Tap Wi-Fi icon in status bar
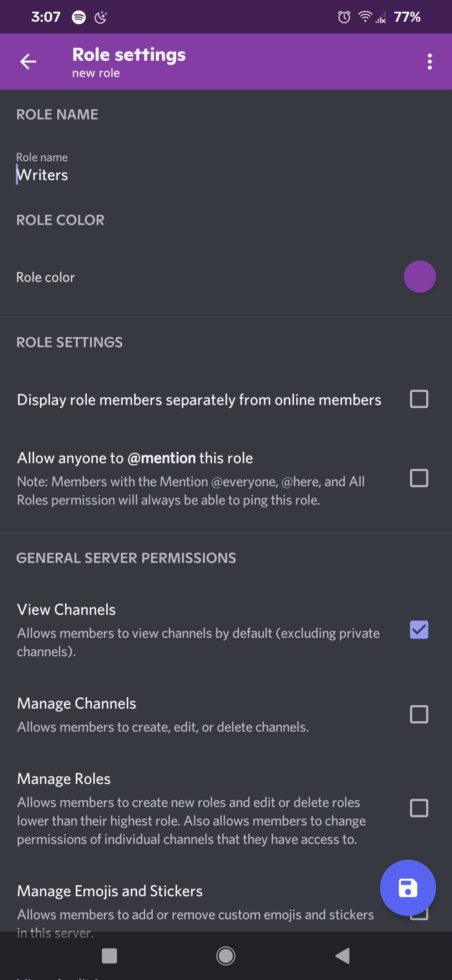 click(365, 16)
